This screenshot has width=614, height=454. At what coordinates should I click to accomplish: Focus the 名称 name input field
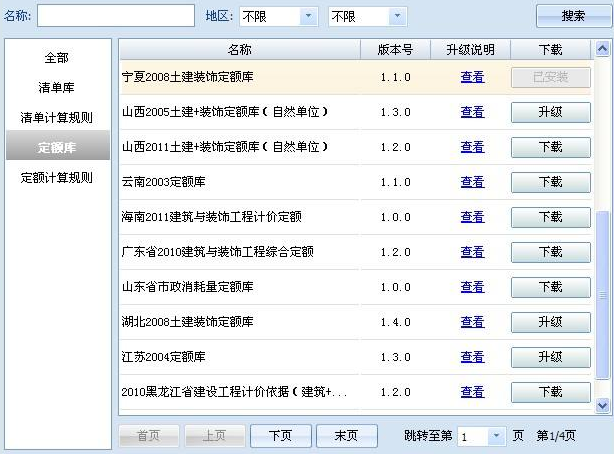(x=116, y=16)
